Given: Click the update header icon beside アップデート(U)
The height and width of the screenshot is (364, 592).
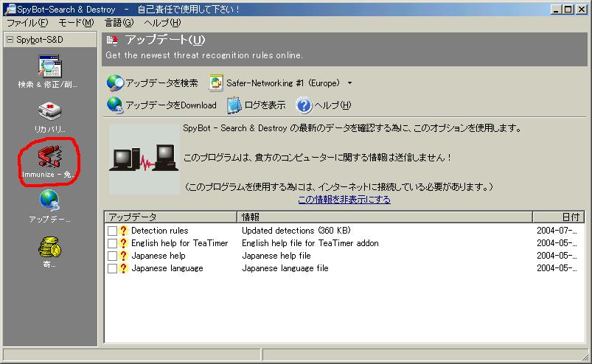Looking at the screenshot, I should (x=112, y=40).
